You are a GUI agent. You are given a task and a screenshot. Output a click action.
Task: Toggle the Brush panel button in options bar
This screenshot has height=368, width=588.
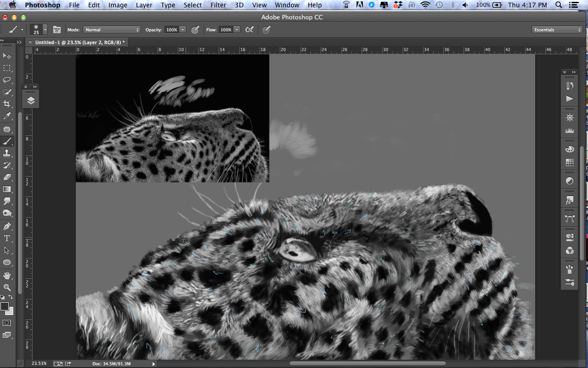coord(57,29)
